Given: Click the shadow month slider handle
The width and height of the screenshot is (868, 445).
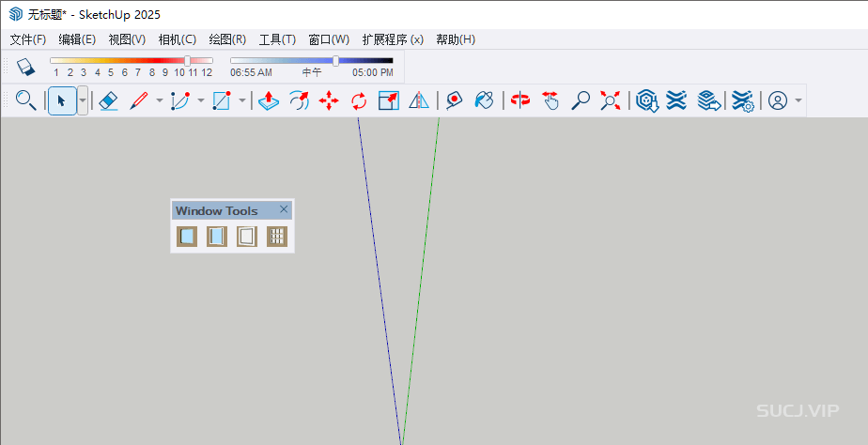Looking at the screenshot, I should tap(188, 60).
